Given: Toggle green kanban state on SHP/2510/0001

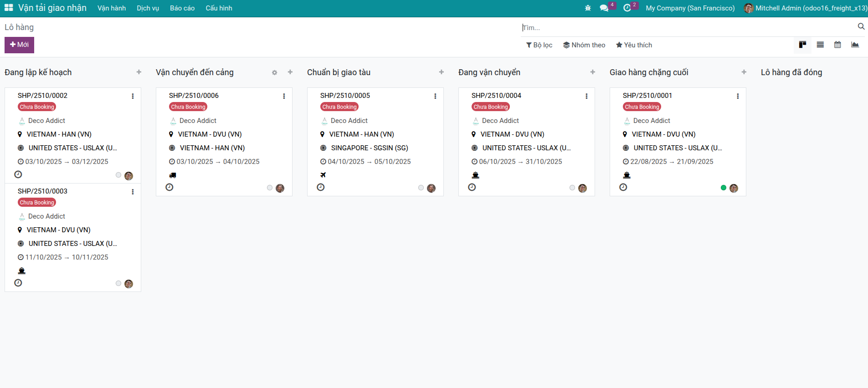Looking at the screenshot, I should point(724,188).
